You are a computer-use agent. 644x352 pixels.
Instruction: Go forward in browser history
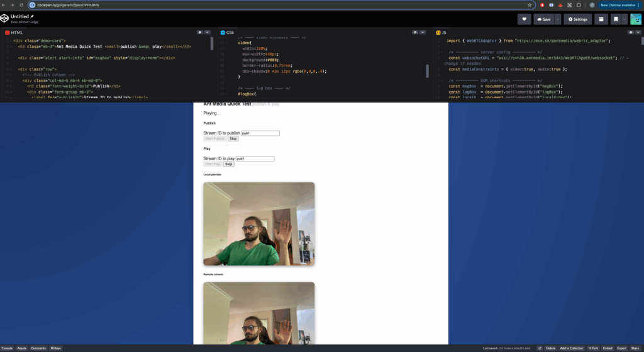coord(12,5)
